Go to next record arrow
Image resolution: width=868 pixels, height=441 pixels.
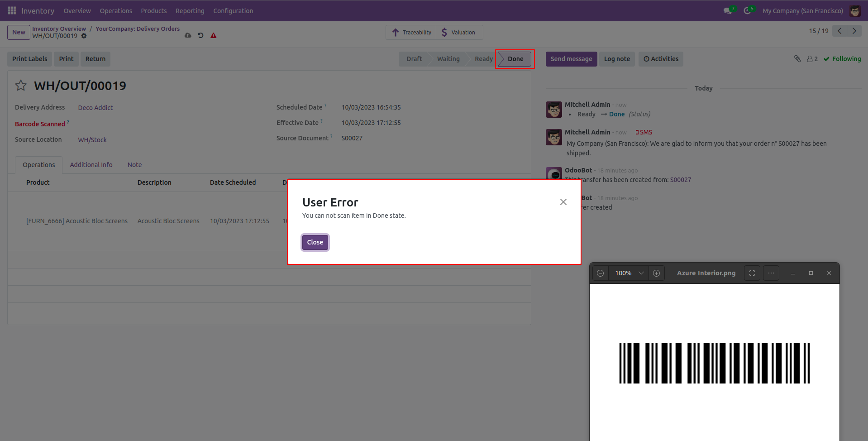(854, 31)
